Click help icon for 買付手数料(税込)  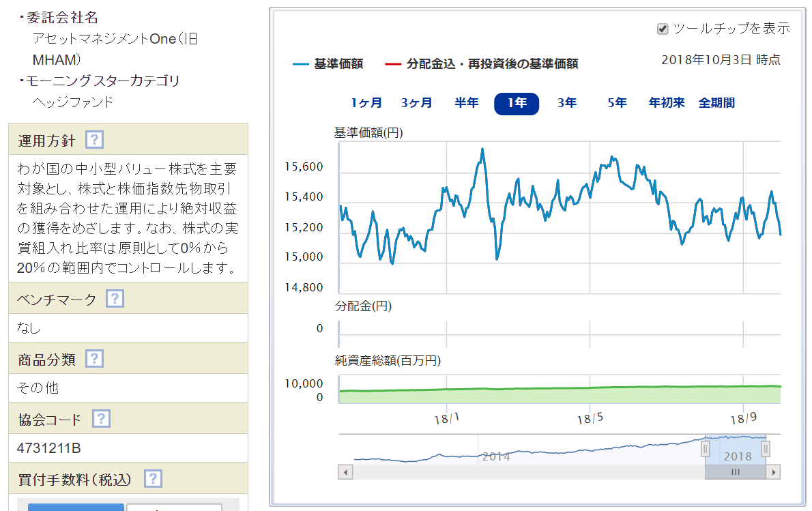(x=153, y=479)
